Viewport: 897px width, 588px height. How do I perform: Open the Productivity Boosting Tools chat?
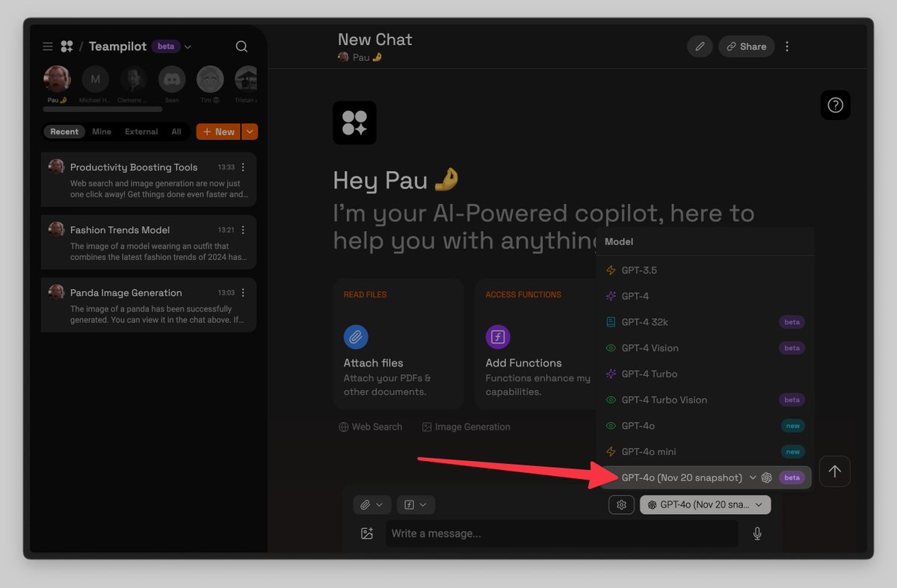pos(149,179)
